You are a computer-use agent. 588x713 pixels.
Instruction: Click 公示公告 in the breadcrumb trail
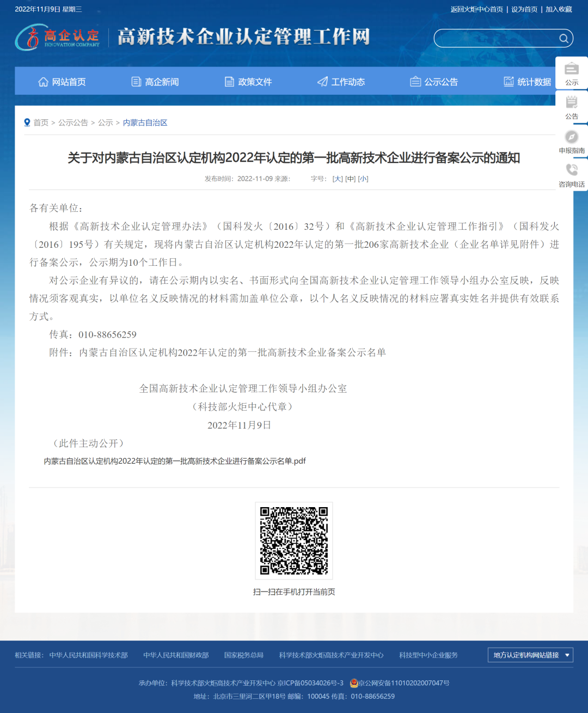pos(73,123)
